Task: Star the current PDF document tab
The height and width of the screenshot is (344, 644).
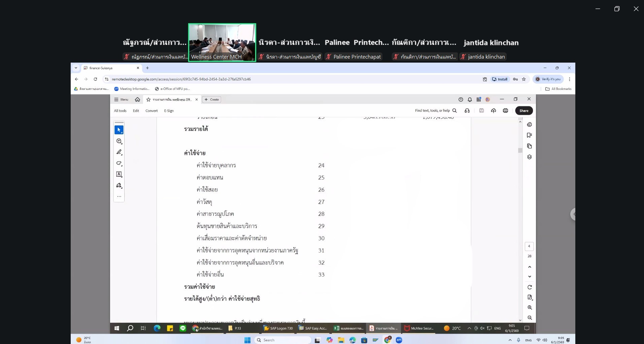Action: (x=148, y=100)
